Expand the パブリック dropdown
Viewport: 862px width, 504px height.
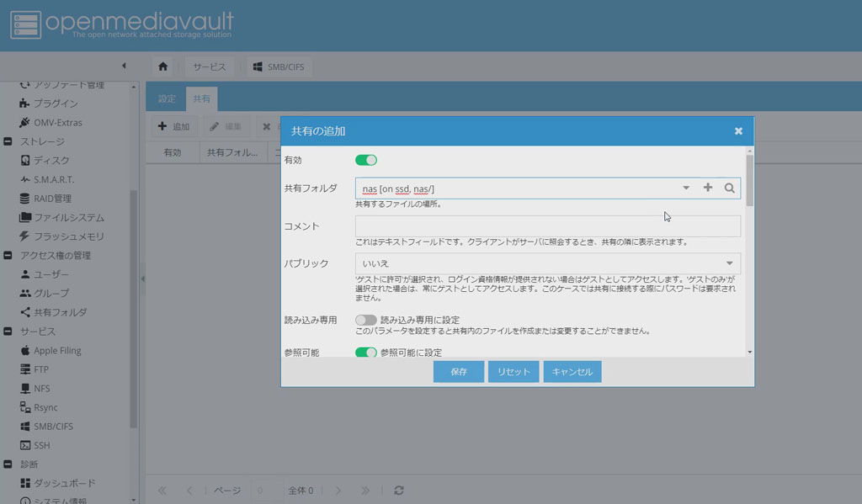click(728, 263)
